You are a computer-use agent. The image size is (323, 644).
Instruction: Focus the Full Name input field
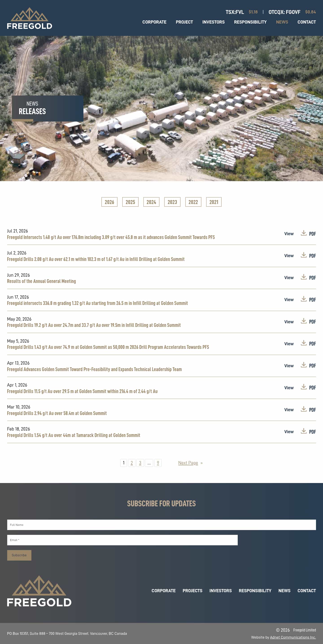point(161,525)
